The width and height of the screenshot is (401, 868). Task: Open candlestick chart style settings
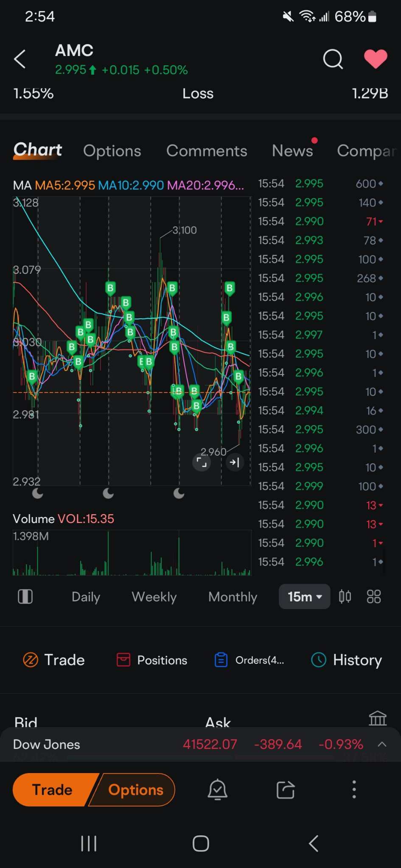345,597
